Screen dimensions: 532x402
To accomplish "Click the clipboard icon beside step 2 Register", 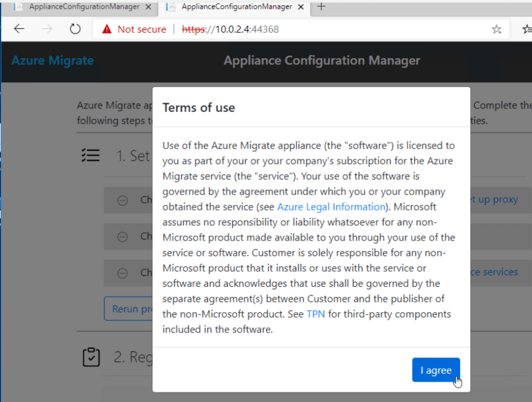I will pos(91,357).
